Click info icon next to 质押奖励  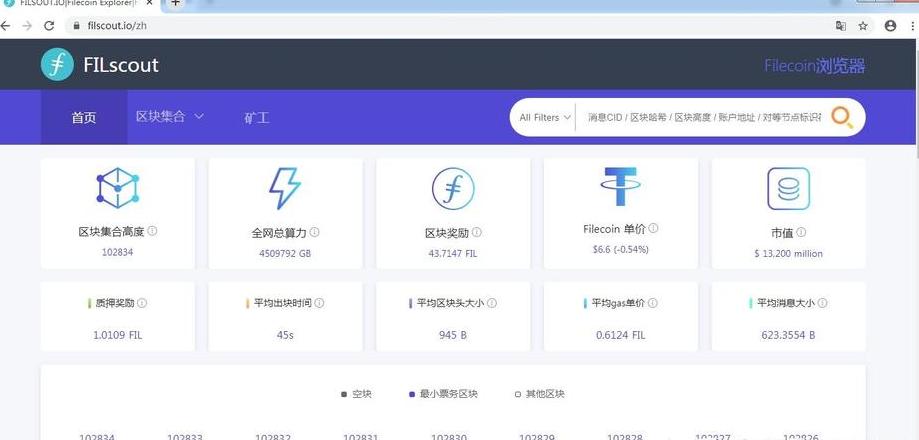coord(142,303)
